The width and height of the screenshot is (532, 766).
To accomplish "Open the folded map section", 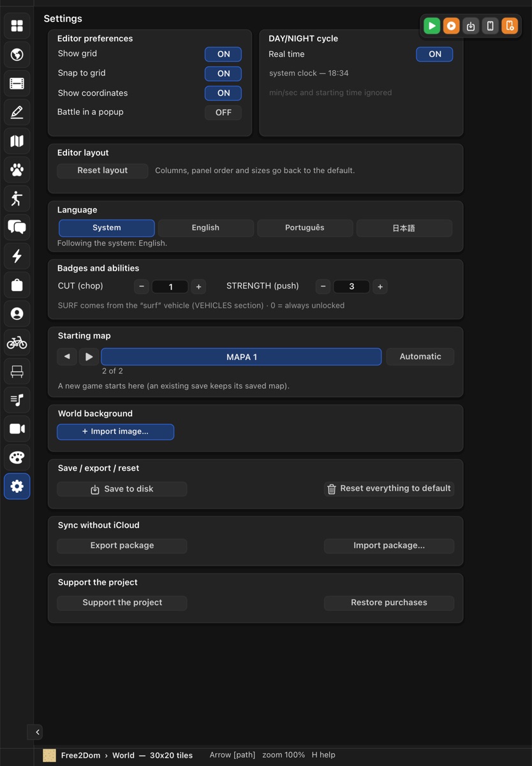I will tap(17, 141).
